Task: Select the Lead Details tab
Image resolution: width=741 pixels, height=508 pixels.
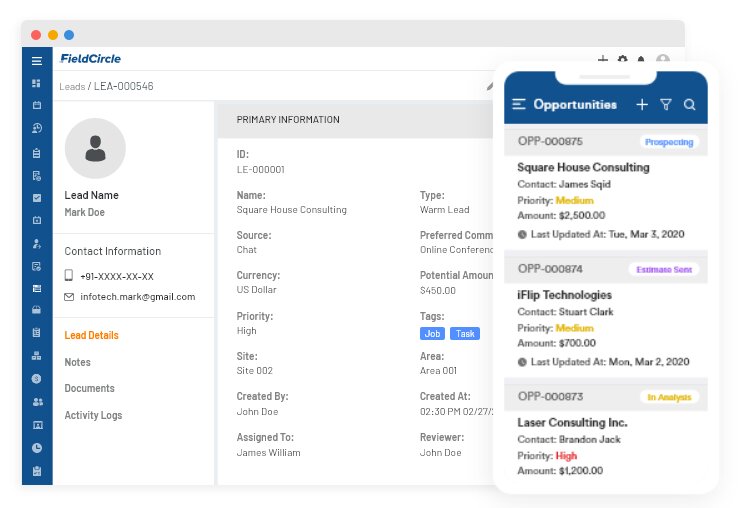Action: point(91,335)
